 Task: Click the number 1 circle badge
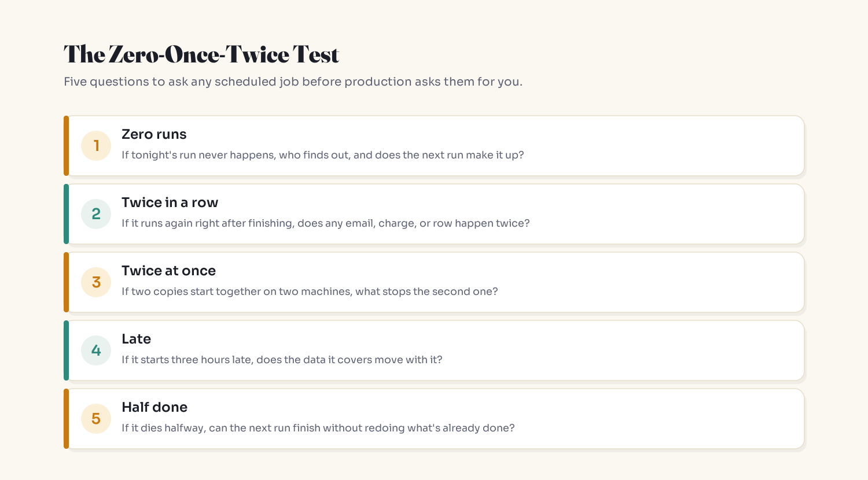tap(96, 146)
